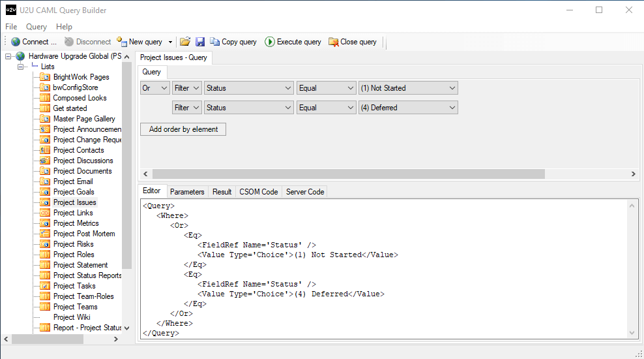Click the Project Tasks list icon
This screenshot has height=359, width=644.
(45, 286)
